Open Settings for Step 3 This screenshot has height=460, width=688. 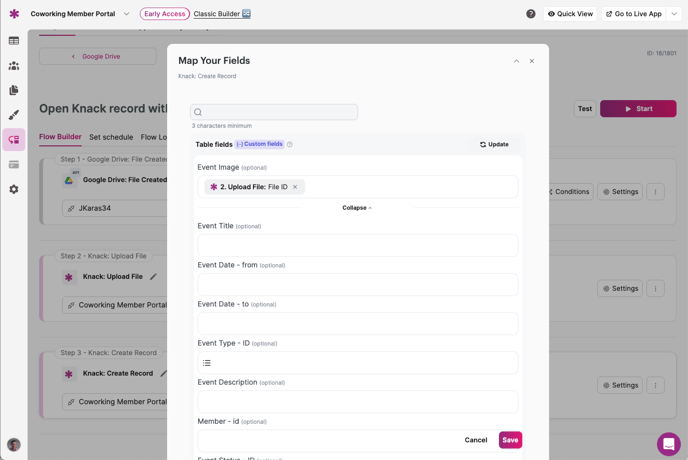pyautogui.click(x=620, y=385)
